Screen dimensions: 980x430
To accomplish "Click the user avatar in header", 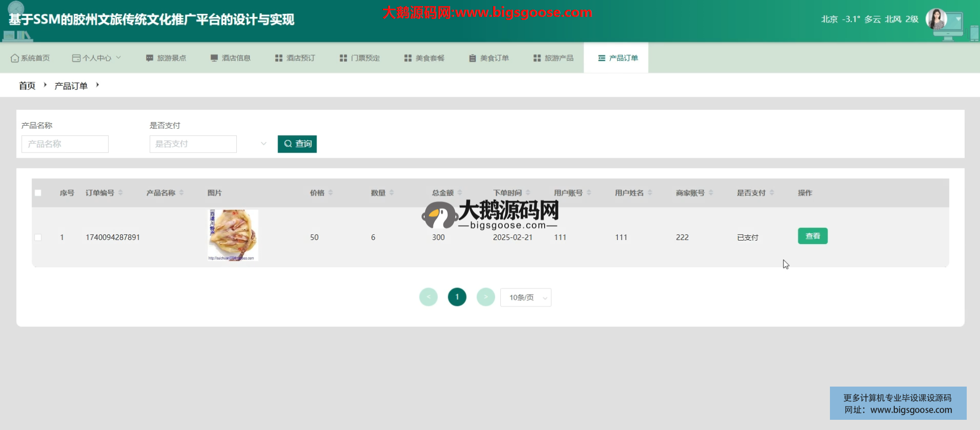I will [936, 19].
